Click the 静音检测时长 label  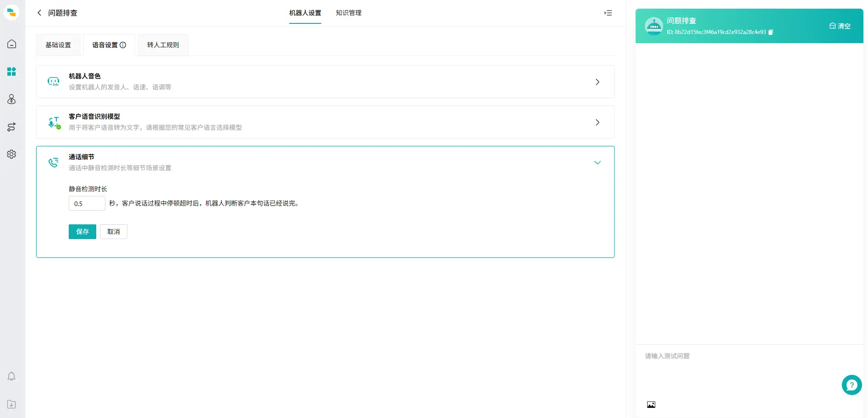88,189
